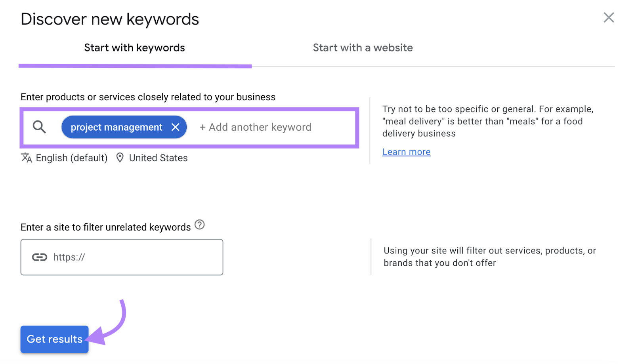The width and height of the screenshot is (634, 364).
Task: Select the Start with keywords tab
Action: [134, 48]
